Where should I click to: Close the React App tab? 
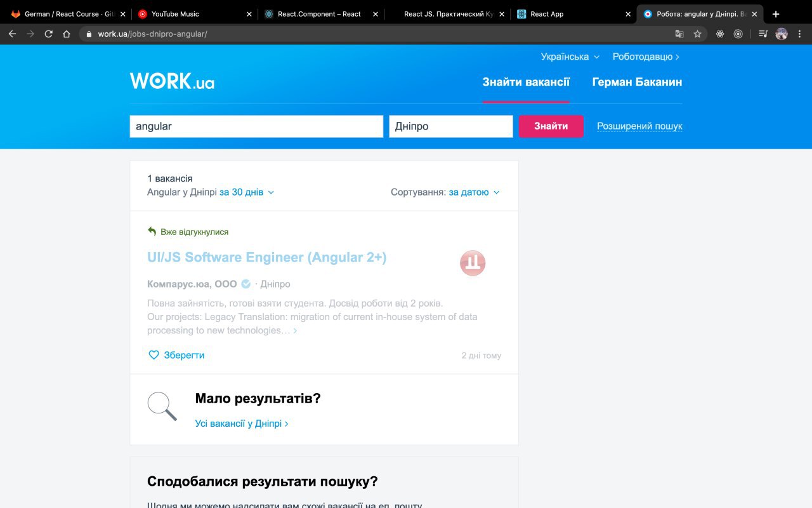pos(628,14)
